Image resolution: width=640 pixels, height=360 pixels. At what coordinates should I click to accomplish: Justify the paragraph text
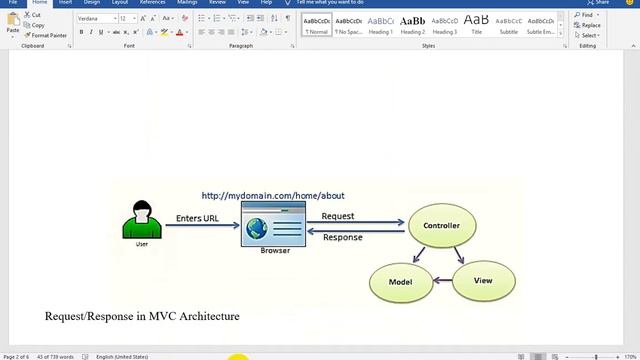point(231,32)
